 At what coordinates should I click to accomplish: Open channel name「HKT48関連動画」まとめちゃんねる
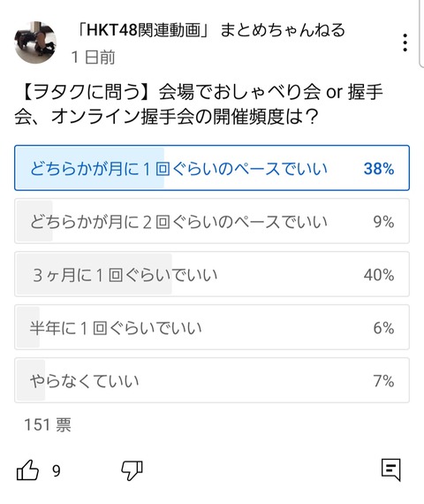click(211, 30)
